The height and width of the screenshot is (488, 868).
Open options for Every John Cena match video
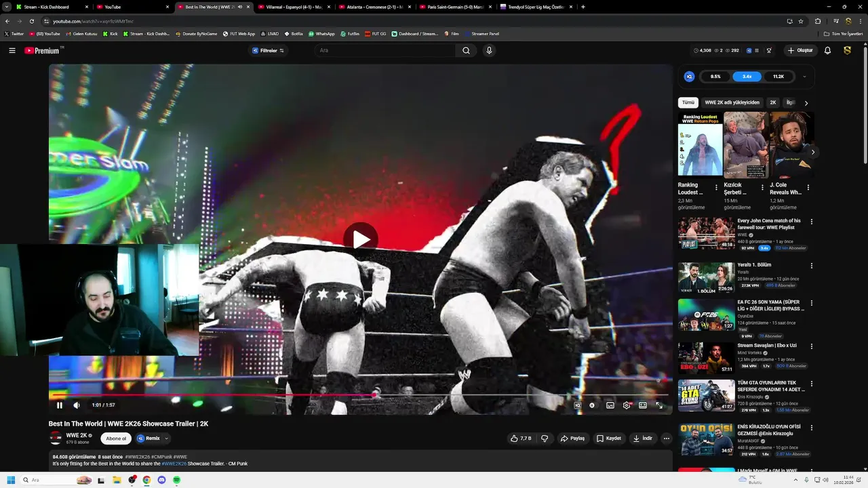[812, 222]
